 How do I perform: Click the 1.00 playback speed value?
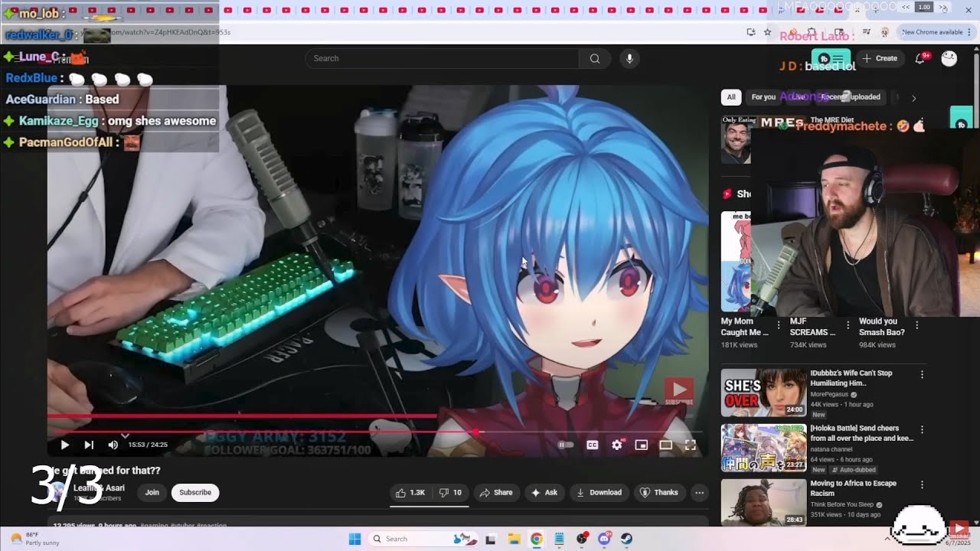[924, 7]
